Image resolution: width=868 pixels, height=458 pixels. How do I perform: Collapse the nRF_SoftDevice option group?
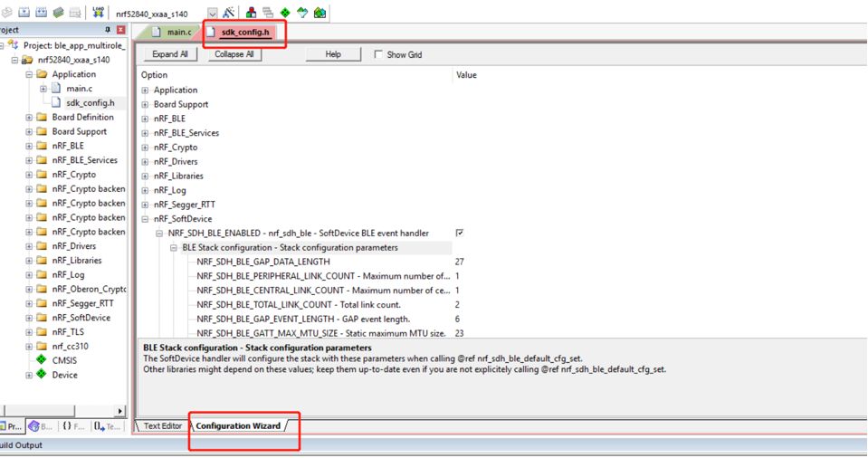tap(146, 219)
